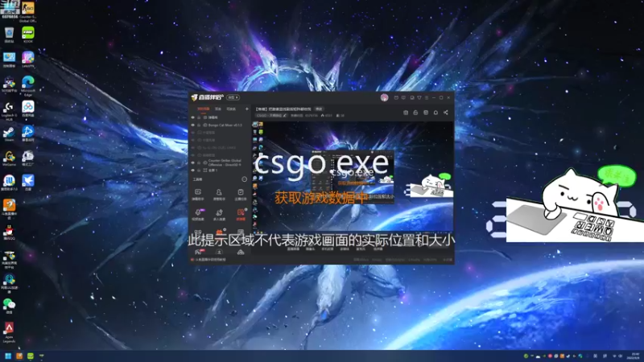Screen dimensions: 644x362
Task: Toggle visibility of Counter-Strike Global Offensive source
Action: 193,162
